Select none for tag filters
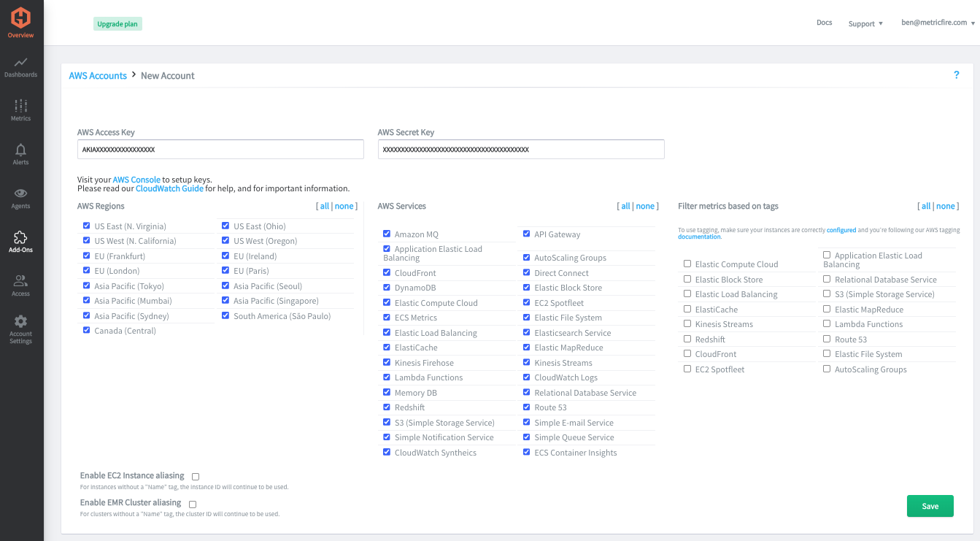This screenshot has height=541, width=980. point(946,206)
